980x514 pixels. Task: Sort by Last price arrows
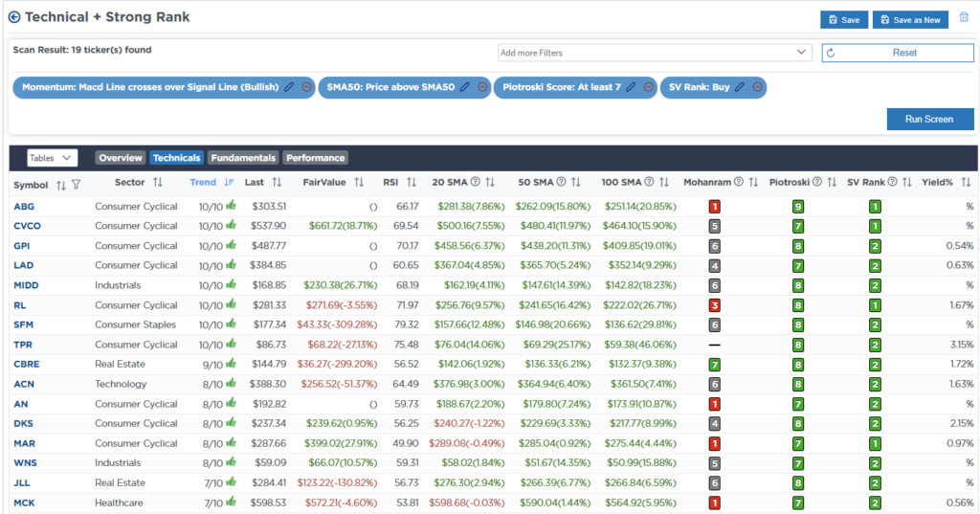(277, 182)
